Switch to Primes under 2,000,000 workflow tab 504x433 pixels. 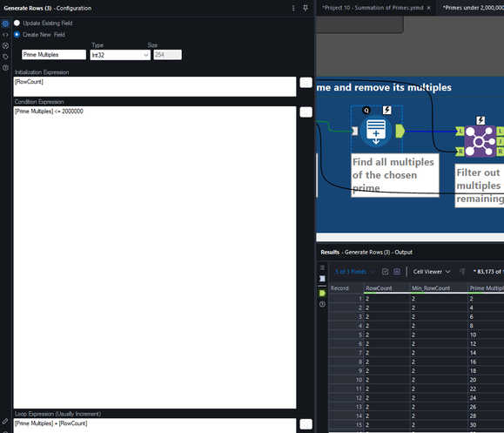pyautogui.click(x=474, y=8)
